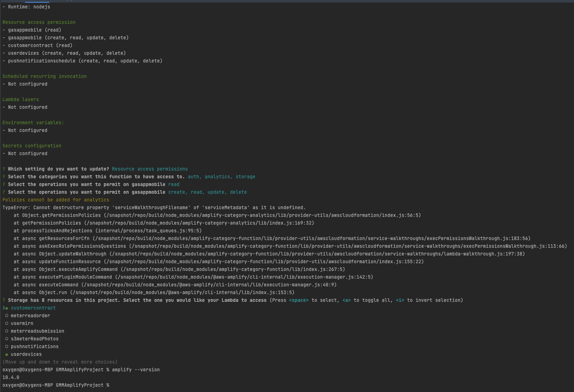Click the <space> key hint text

pos(299,300)
